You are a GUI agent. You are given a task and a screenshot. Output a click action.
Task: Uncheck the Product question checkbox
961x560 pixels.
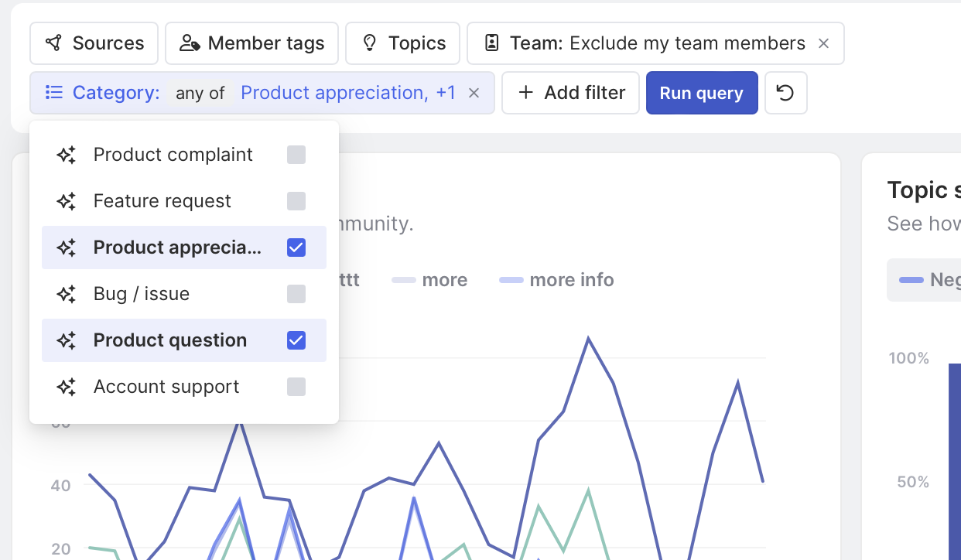coord(296,340)
